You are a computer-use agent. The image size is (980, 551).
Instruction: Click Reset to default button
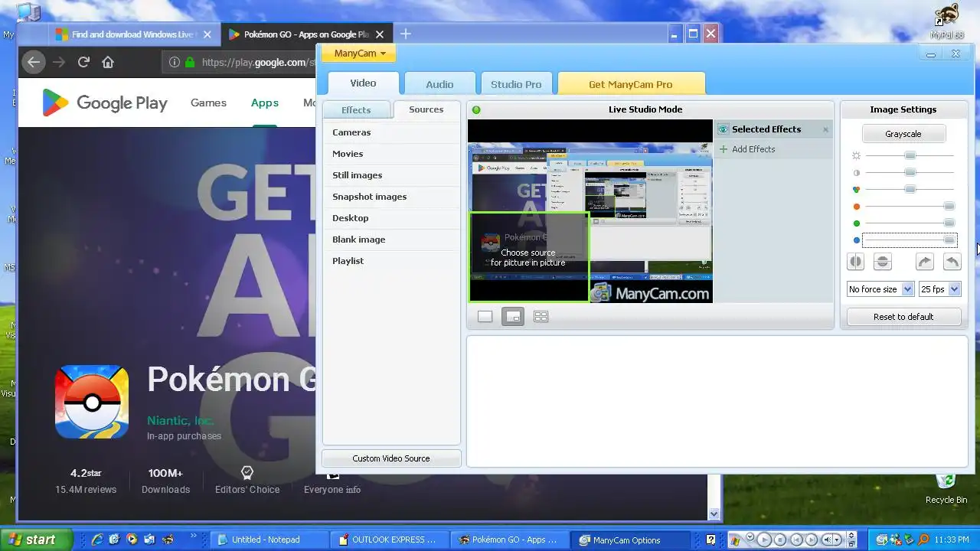click(x=903, y=317)
